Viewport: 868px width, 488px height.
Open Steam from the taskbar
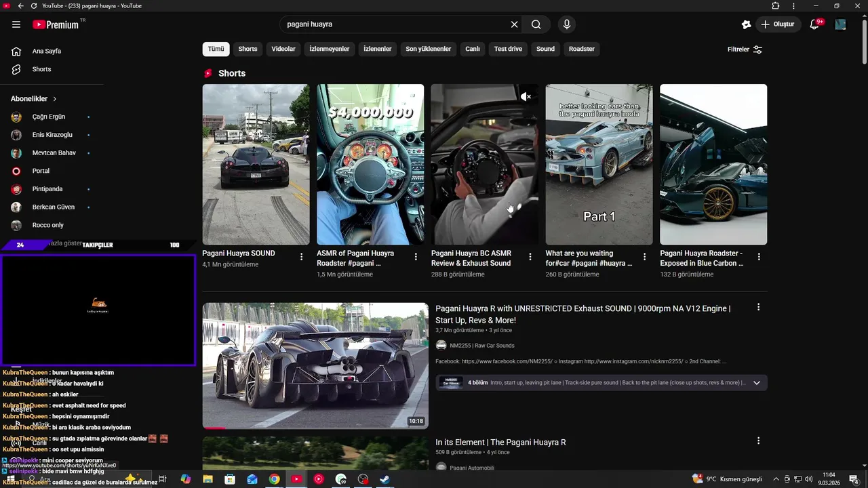point(384,479)
